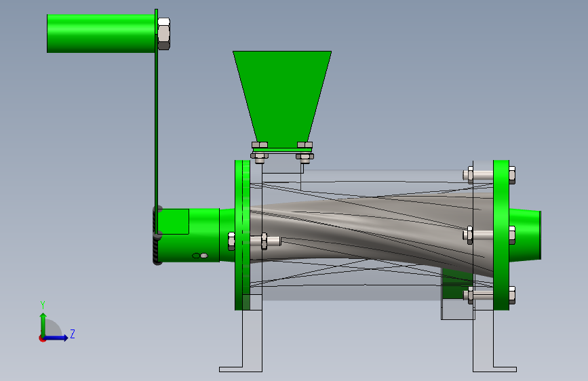This screenshot has height=381, width=588.
Task: Select the right green end flange plate
Action: [501, 235]
